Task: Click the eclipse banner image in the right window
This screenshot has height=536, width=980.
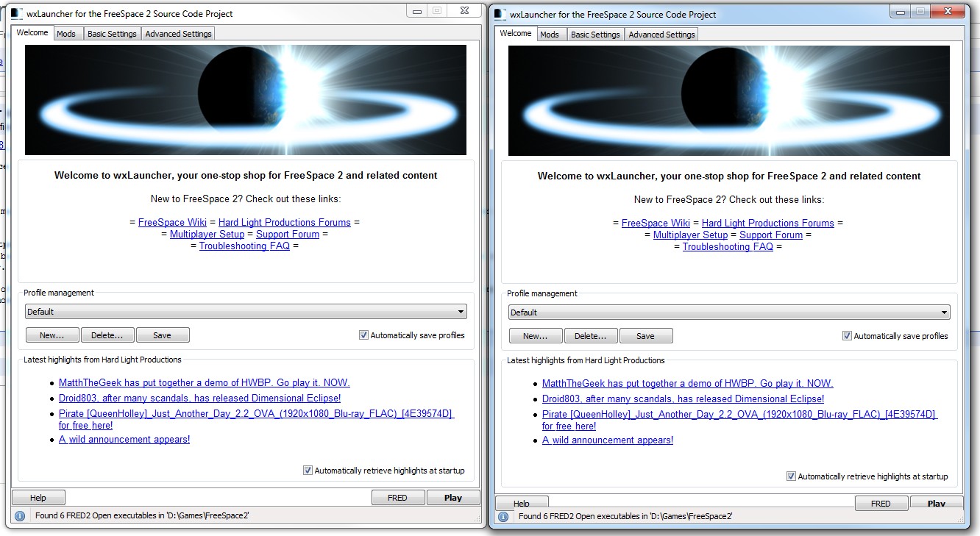Action: [x=729, y=101]
